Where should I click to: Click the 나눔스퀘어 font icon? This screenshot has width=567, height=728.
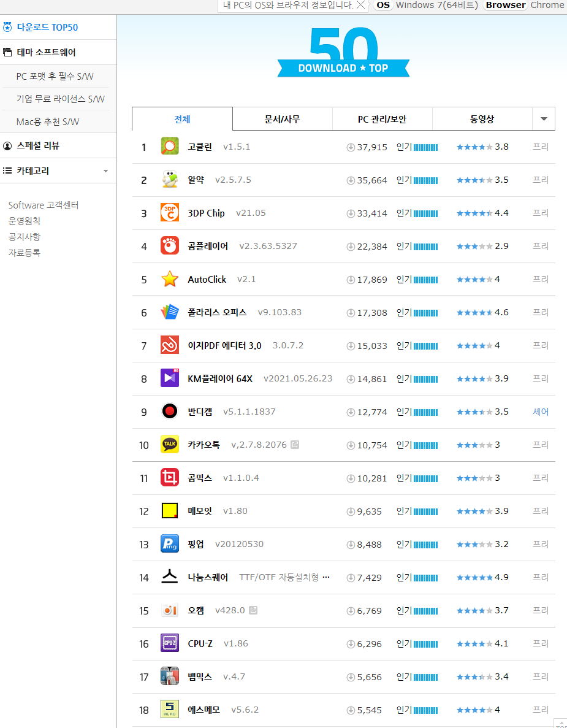pyautogui.click(x=170, y=577)
